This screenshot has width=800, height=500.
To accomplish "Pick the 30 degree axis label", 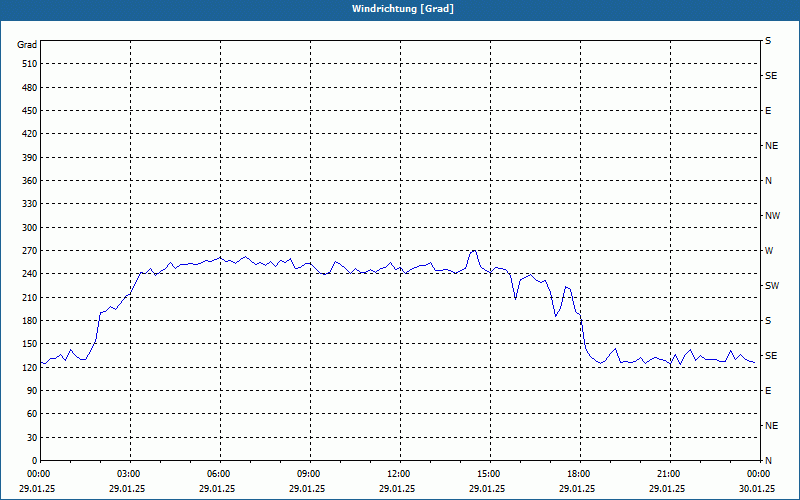I will pos(32,438).
